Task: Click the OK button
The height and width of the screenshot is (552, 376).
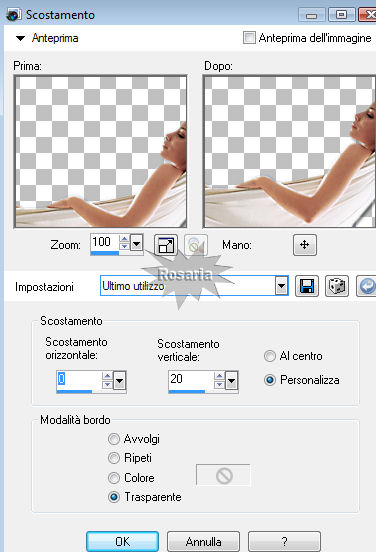Action: (123, 542)
